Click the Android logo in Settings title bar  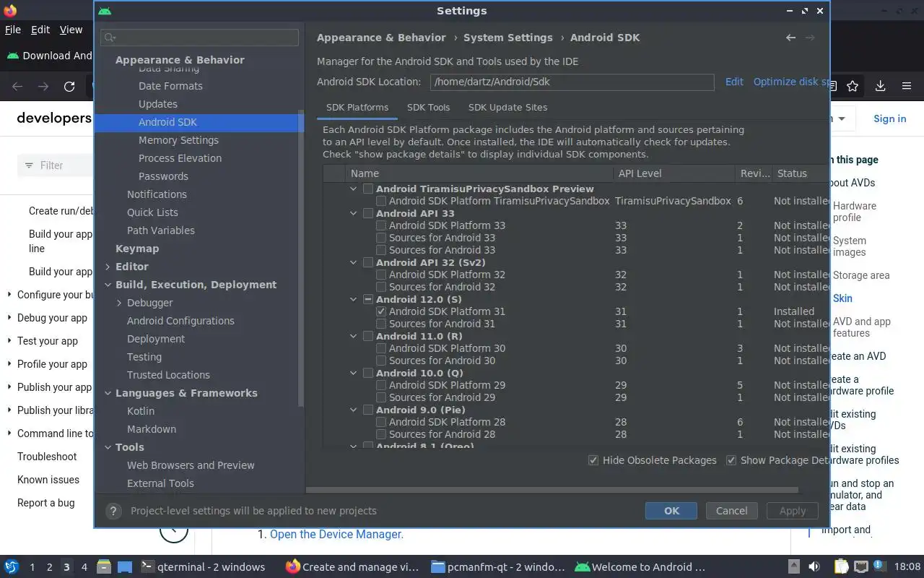pos(105,11)
